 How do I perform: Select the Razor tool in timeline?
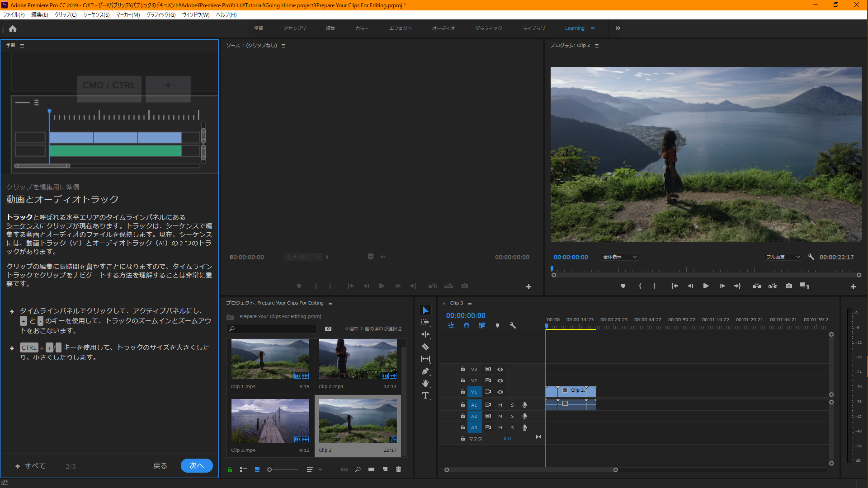pyautogui.click(x=426, y=347)
